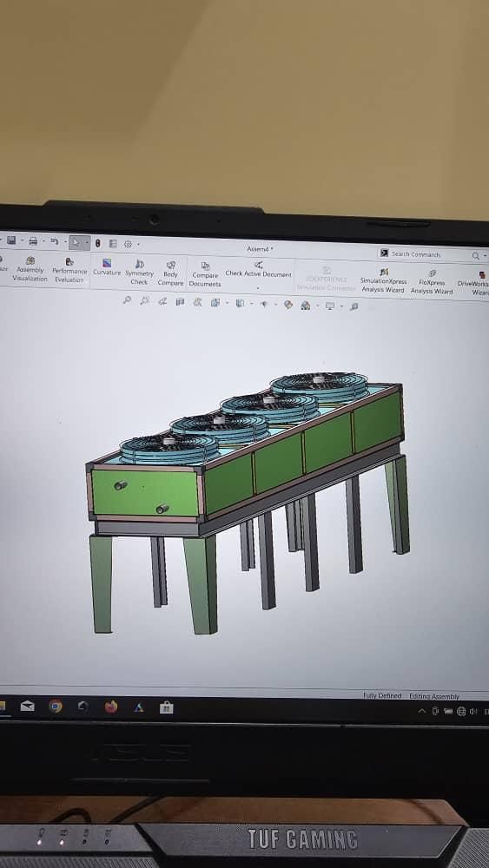Viewport: 489px width, 868px height.
Task: Open the Options gear icon
Action: point(128,244)
